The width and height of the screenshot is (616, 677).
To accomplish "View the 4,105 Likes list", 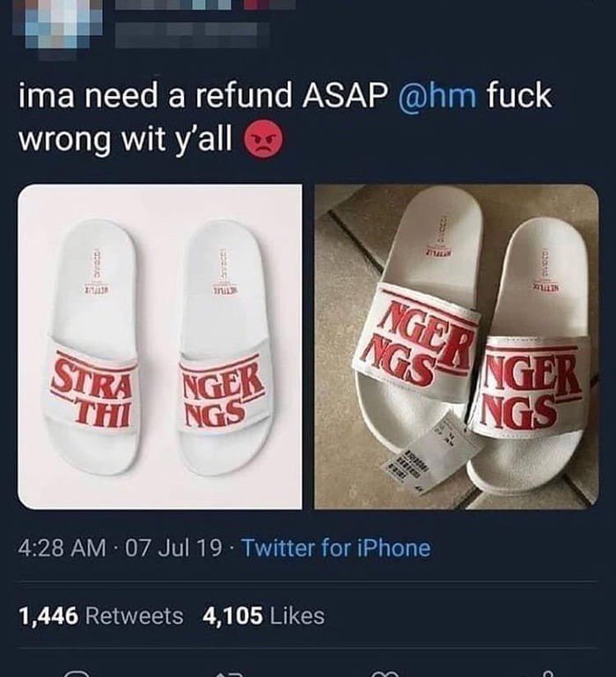I will (263, 615).
